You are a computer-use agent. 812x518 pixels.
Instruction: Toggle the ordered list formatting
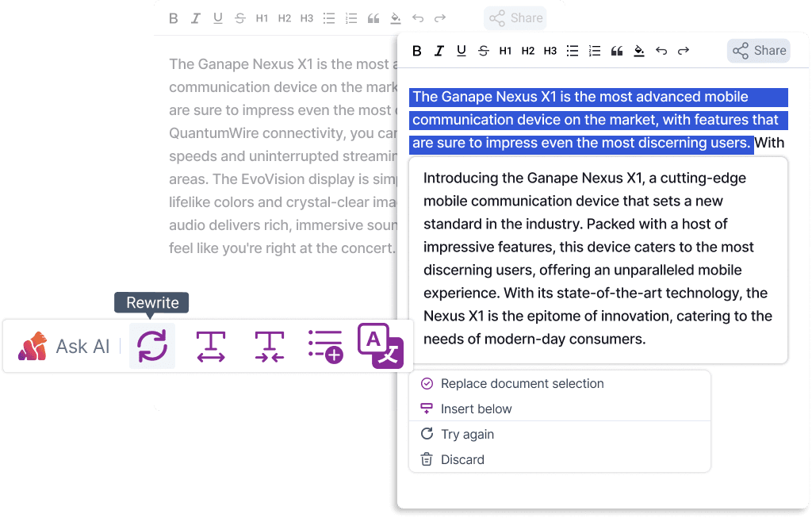[595, 51]
